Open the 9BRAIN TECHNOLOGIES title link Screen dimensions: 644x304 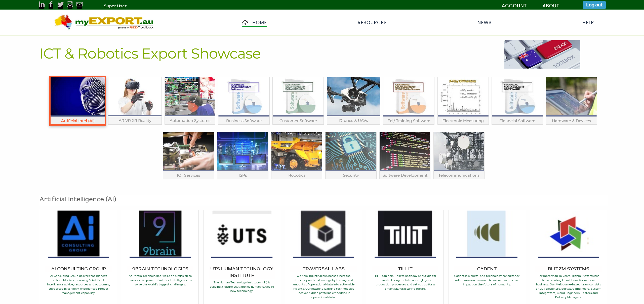pyautogui.click(x=160, y=269)
